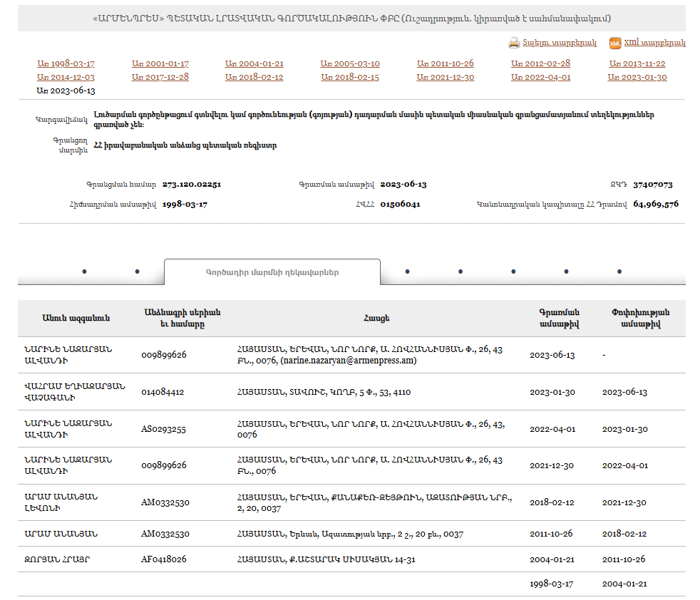The height and width of the screenshot is (600, 700).
Task: Open the "Առ 2014-12-03" version link
Action: (x=66, y=77)
